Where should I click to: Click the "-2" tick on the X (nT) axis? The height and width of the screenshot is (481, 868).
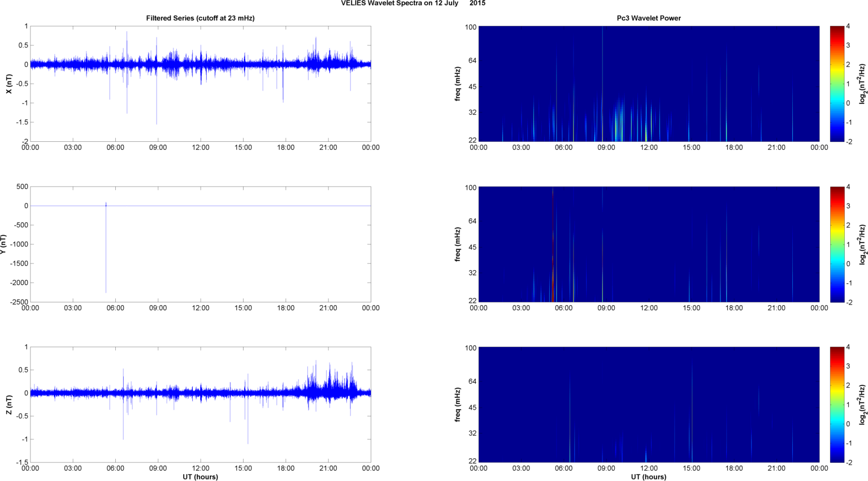tap(25, 141)
